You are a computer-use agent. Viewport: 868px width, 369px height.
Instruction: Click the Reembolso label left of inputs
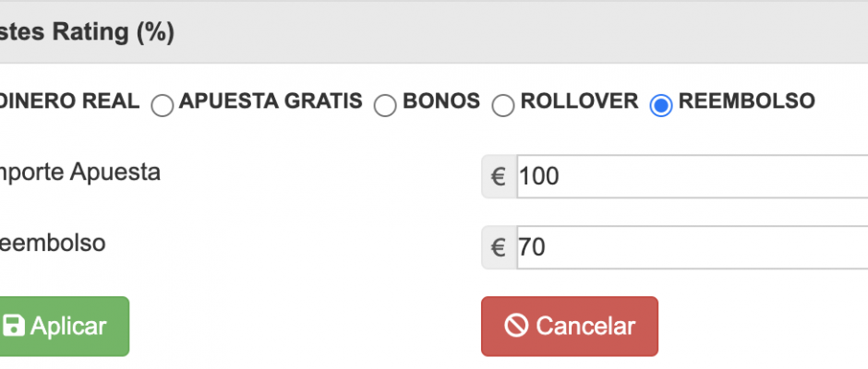point(53,244)
